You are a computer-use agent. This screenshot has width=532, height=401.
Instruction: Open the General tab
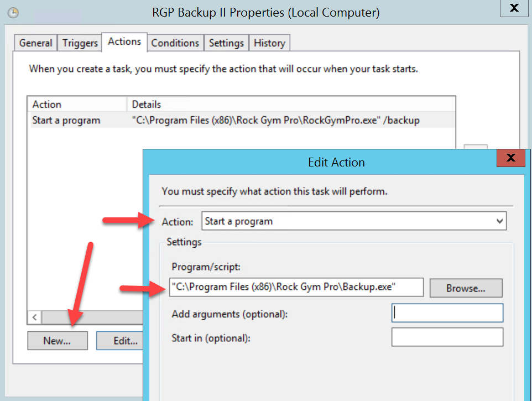coord(35,43)
